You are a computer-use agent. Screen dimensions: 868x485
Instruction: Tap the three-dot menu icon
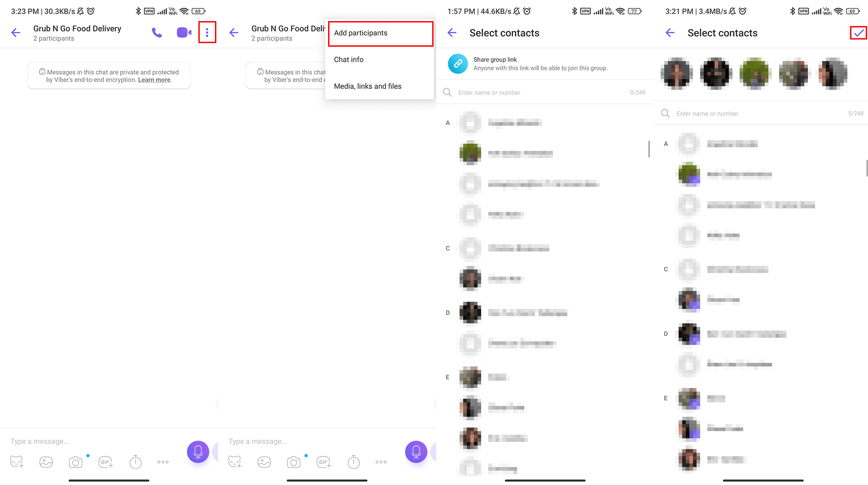point(207,33)
